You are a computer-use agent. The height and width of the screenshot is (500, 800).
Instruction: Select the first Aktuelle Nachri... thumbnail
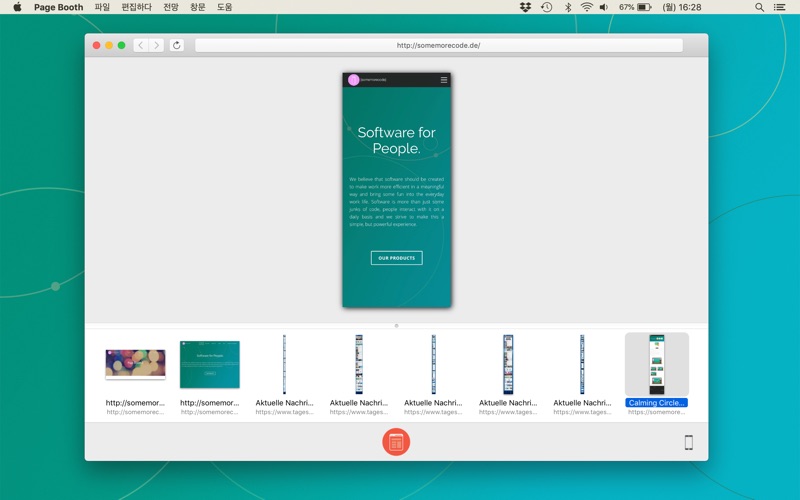(x=284, y=364)
